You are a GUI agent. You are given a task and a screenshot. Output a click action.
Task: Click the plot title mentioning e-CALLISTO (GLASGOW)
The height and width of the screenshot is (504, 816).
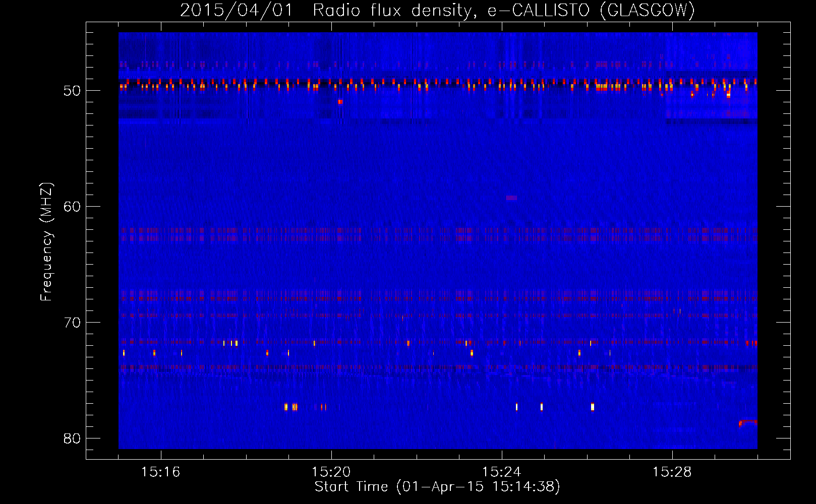tap(437, 10)
